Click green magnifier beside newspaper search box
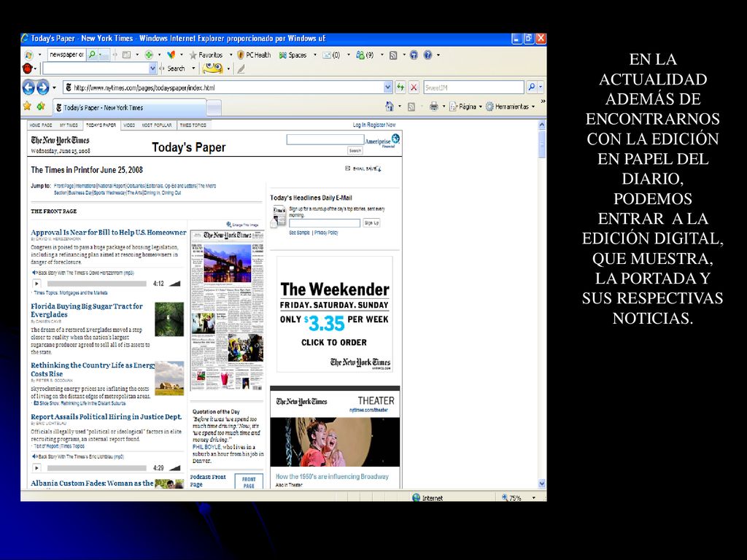 coord(93,55)
